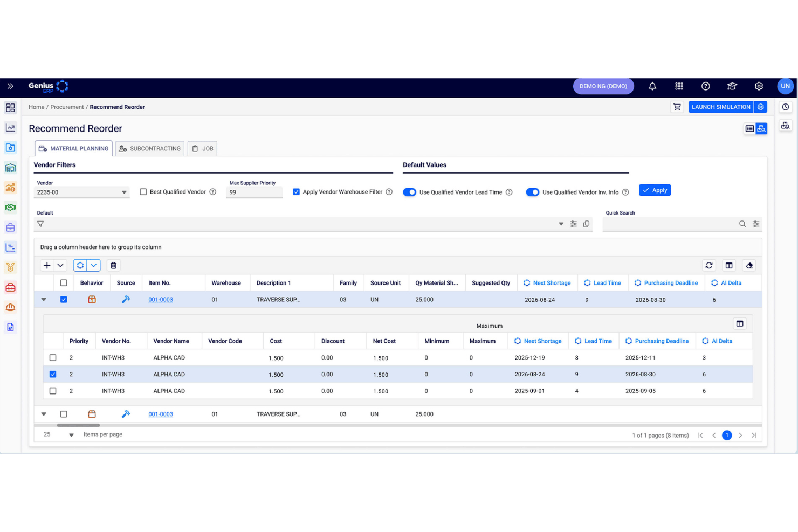Screen dimensions: 798x532
Task: Click into the Quick Search field
Action: (x=670, y=224)
